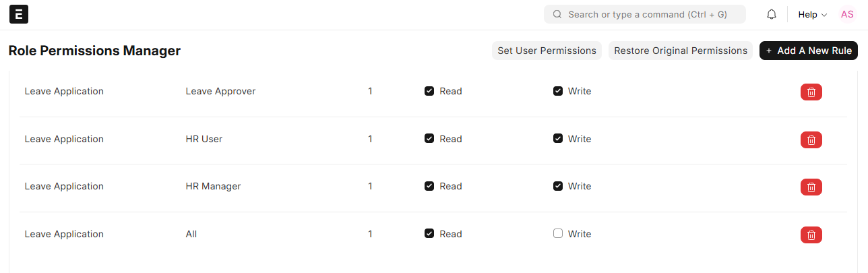
Task: Click the HR Manager role link
Action: coord(213,186)
